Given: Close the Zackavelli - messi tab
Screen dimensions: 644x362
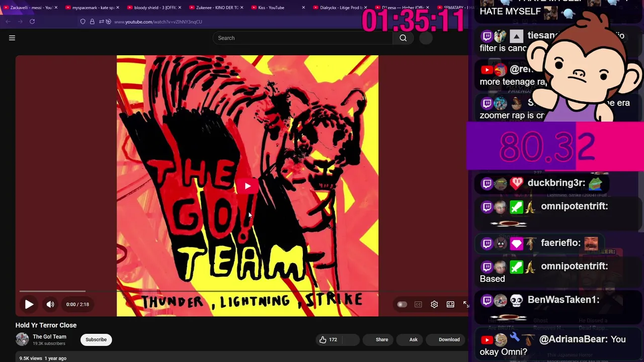Looking at the screenshot, I should tap(56, 8).
